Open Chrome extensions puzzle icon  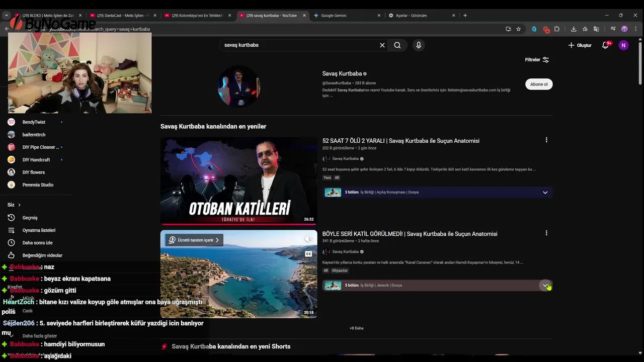(x=557, y=29)
